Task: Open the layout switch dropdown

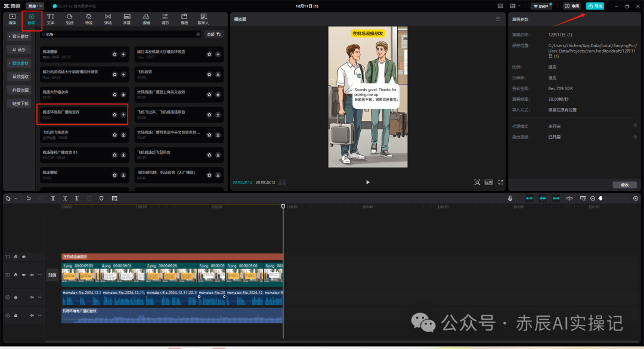Action: pyautogui.click(x=515, y=6)
